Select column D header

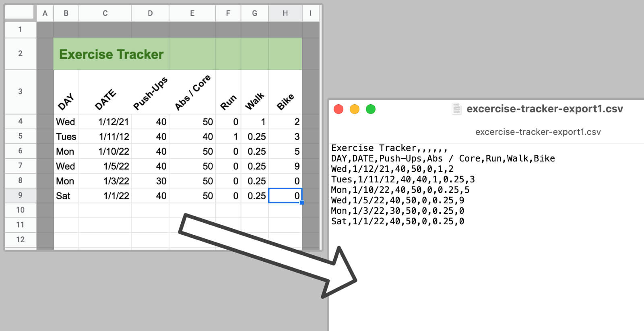(x=150, y=13)
